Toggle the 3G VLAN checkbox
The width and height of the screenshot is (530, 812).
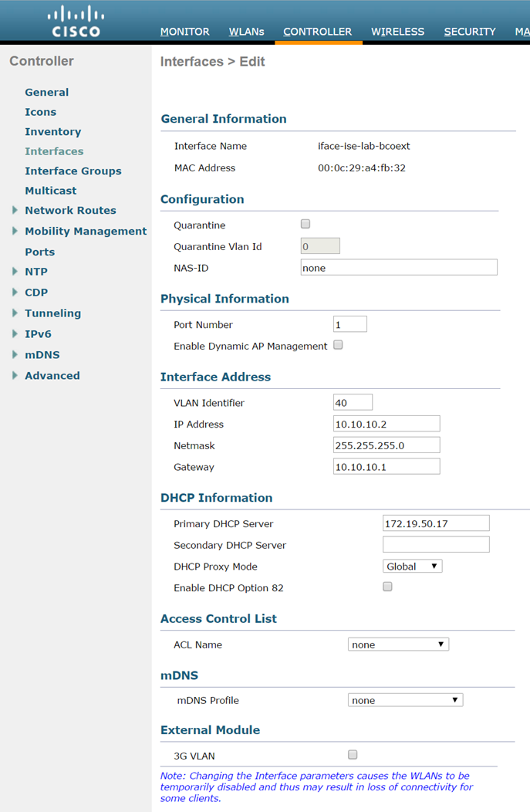pos(353,755)
